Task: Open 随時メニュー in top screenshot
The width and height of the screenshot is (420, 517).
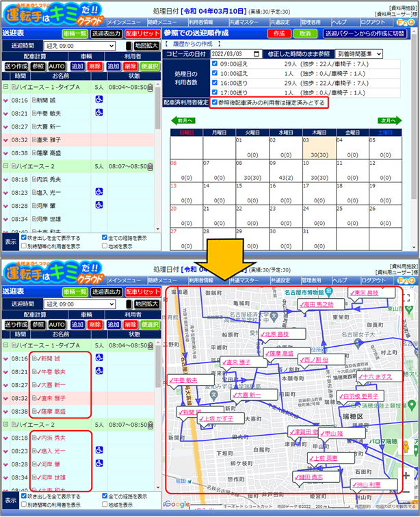Action: click(x=163, y=22)
